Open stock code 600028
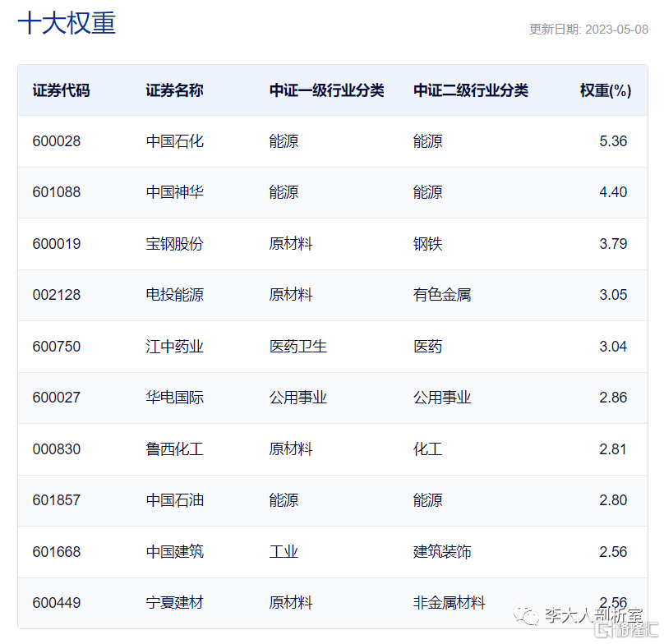This screenshot has width=664, height=644. coord(57,141)
